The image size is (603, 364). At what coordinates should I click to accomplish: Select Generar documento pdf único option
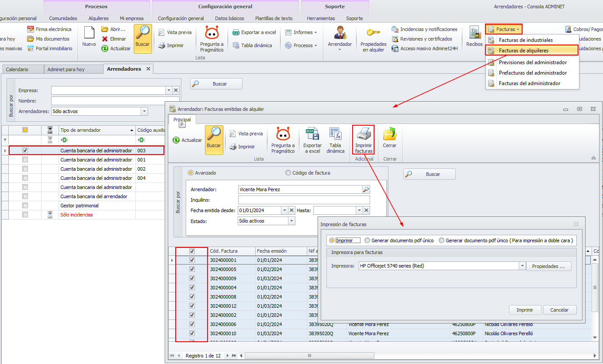[x=367, y=240]
